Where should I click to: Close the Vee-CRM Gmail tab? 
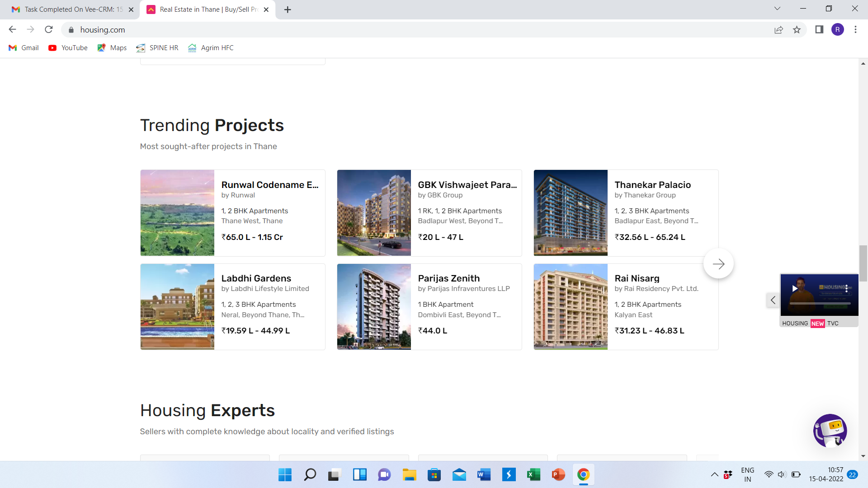pyautogui.click(x=131, y=9)
